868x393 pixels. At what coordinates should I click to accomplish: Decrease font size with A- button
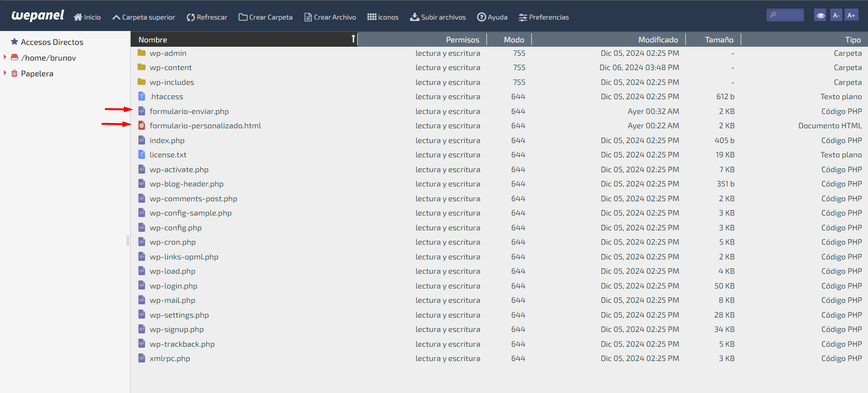click(836, 15)
